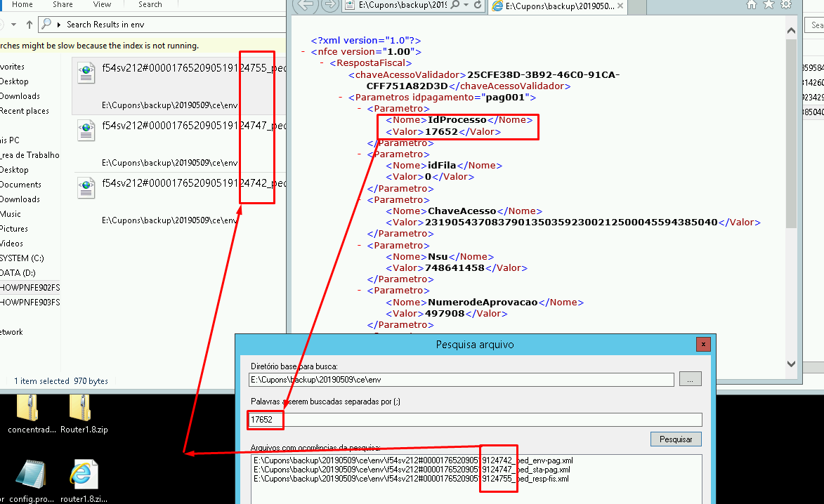Open the Explorer Share ribbon tab
The height and width of the screenshot is (504, 824).
coord(63,4)
